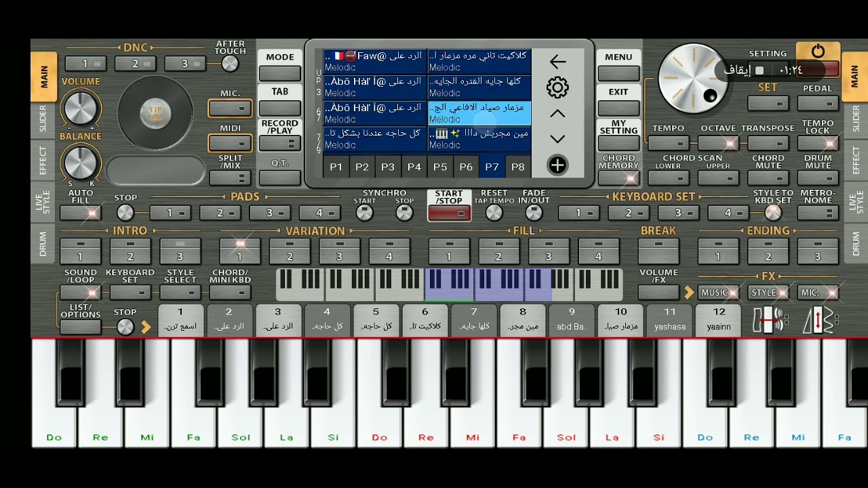Viewport: 868px width, 488px height.
Task: Click the Chord Memory button
Action: pos(618,178)
